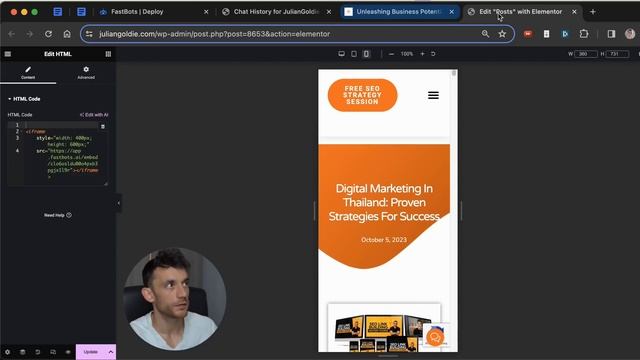Reset the preview zoom level
Viewport: 640px width, 360px height.
433,54
